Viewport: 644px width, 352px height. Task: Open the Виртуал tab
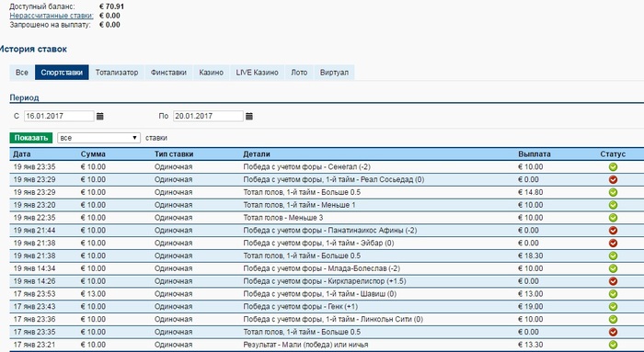(x=334, y=73)
